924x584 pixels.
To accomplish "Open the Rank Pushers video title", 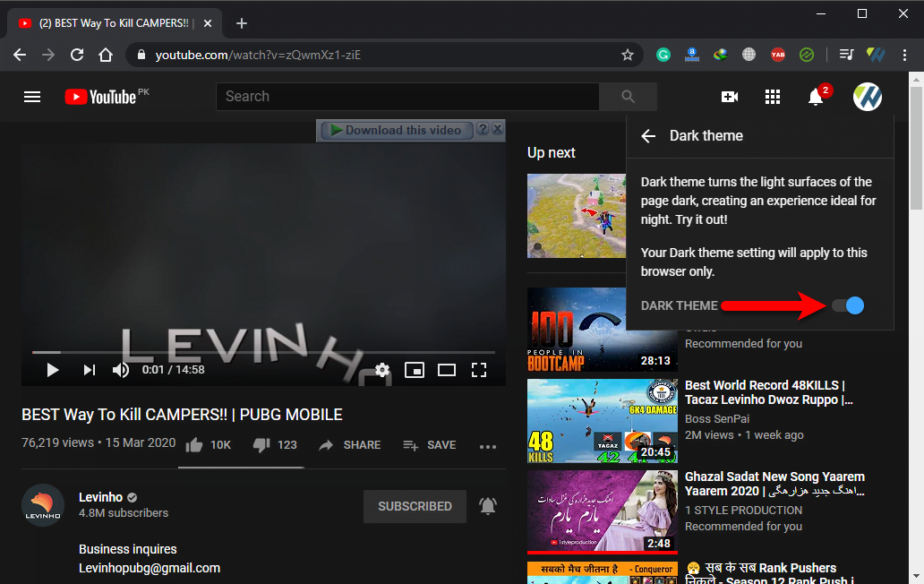I will point(771,572).
